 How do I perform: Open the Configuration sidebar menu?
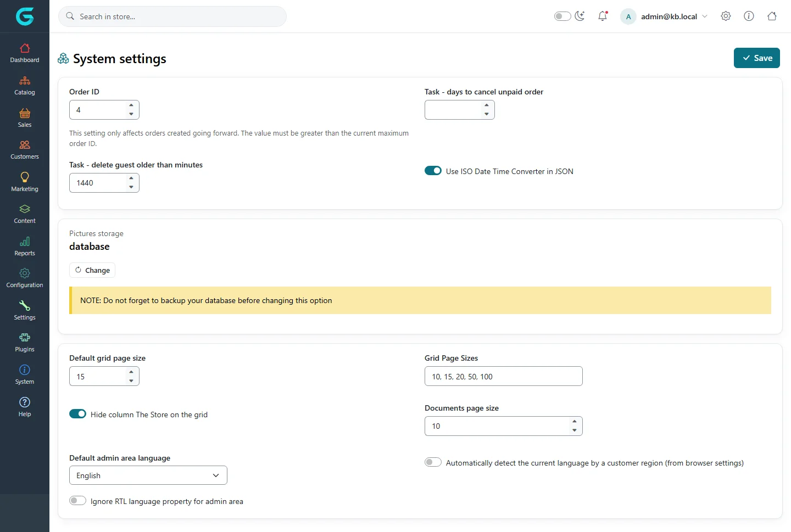25,278
